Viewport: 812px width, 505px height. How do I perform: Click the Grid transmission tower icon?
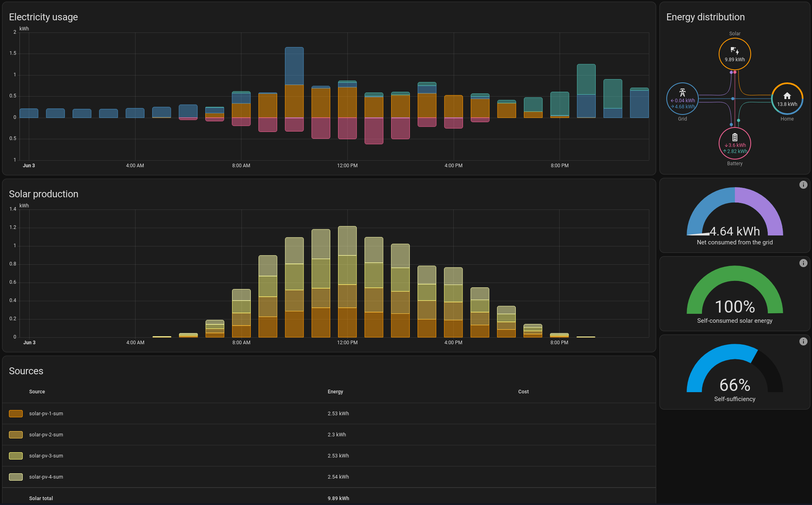[x=682, y=93]
